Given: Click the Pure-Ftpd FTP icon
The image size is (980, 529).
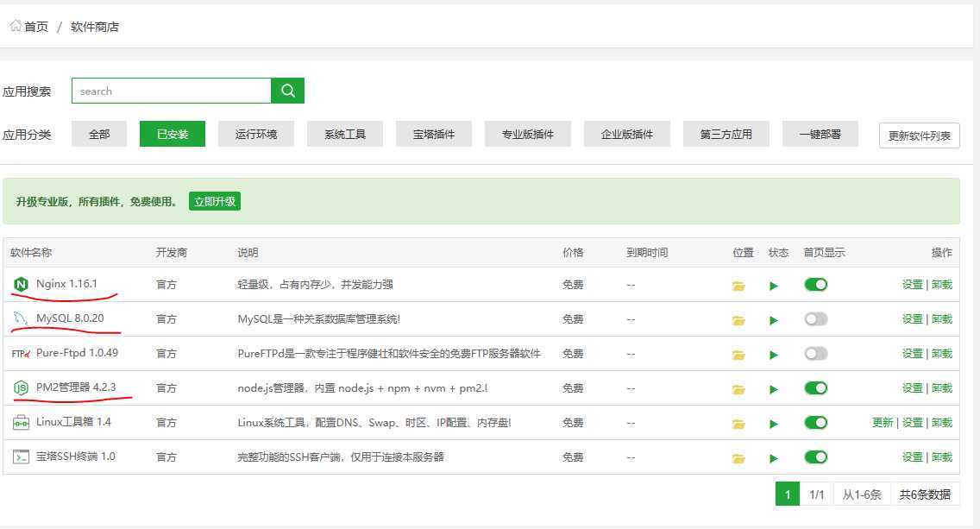Looking at the screenshot, I should tap(21, 353).
